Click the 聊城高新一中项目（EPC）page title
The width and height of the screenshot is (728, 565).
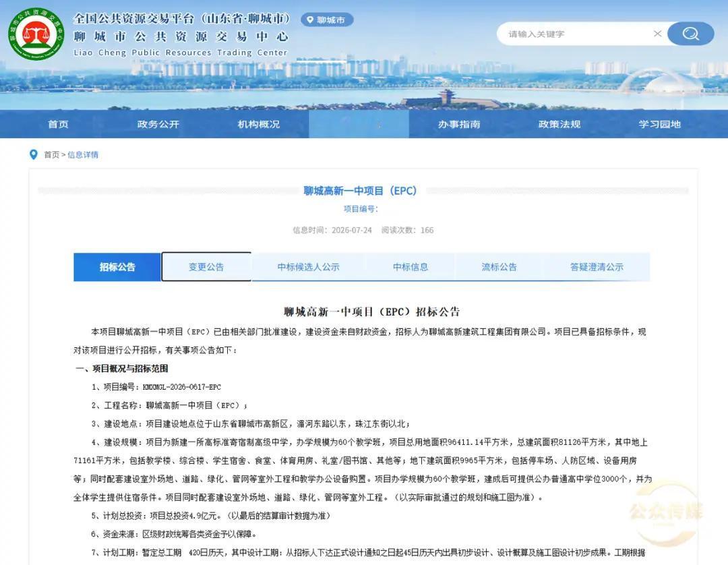(360, 191)
